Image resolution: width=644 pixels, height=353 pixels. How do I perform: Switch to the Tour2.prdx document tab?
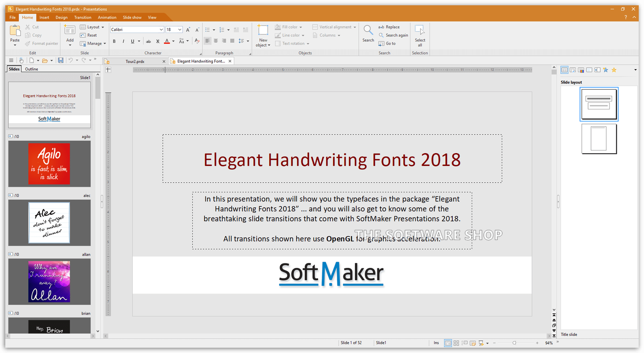tap(135, 61)
